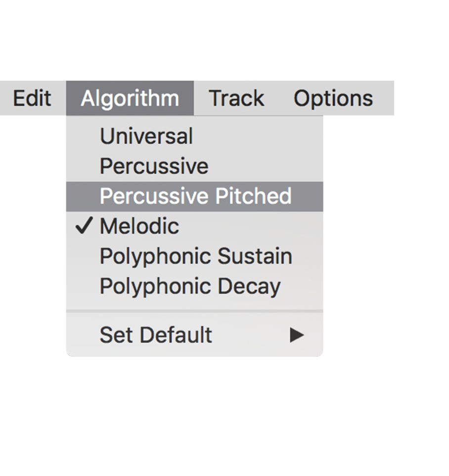449x476 pixels.
Task: Select the highlighted Percussive Pitched item
Action: (195, 196)
